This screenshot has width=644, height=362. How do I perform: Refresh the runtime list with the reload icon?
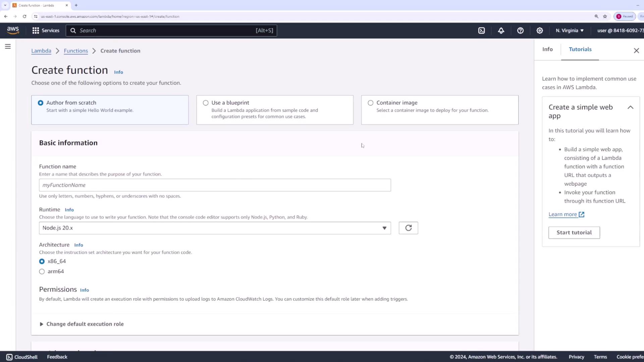coord(408,228)
